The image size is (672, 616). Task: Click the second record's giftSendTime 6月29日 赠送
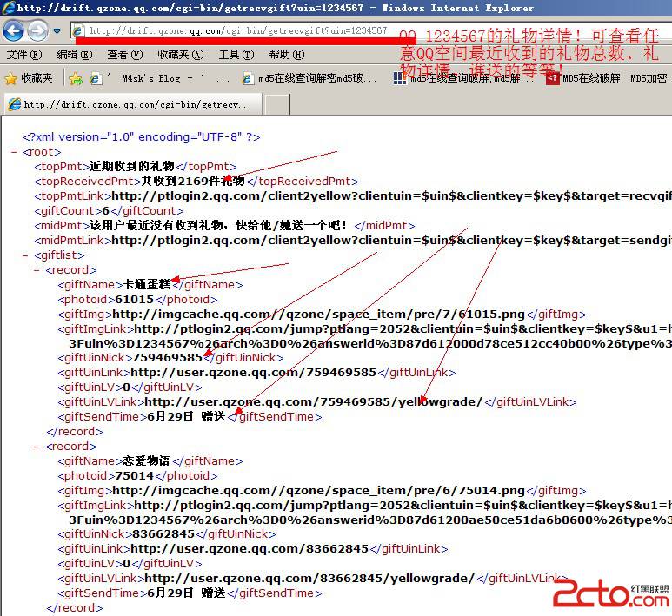(x=186, y=593)
